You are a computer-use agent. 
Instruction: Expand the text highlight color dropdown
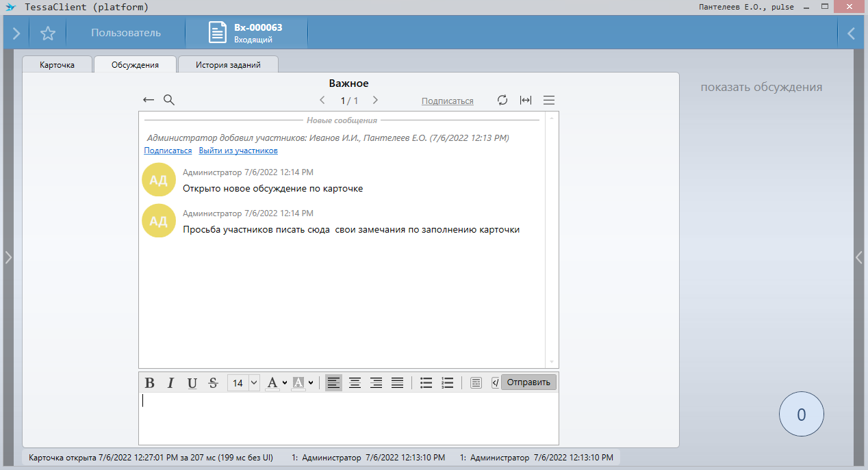(311, 383)
